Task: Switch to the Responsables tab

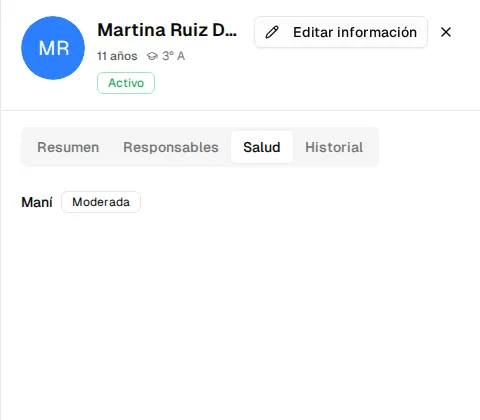Action: (x=171, y=147)
